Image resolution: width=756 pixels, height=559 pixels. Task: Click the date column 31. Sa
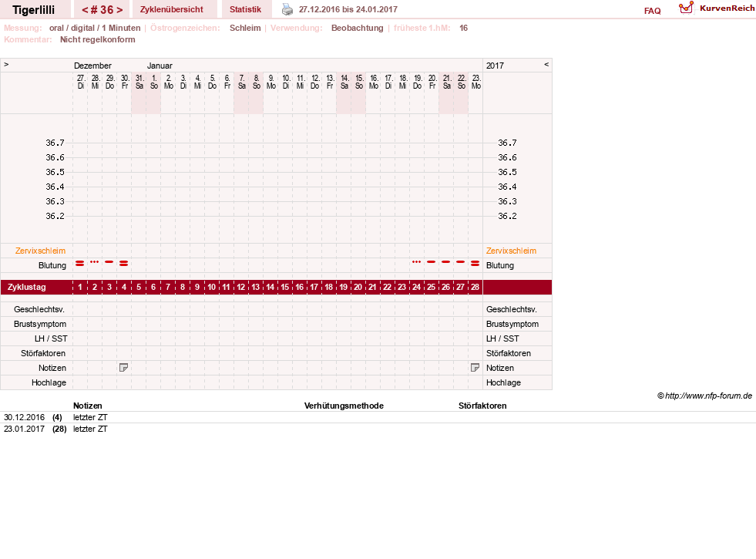[x=139, y=82]
